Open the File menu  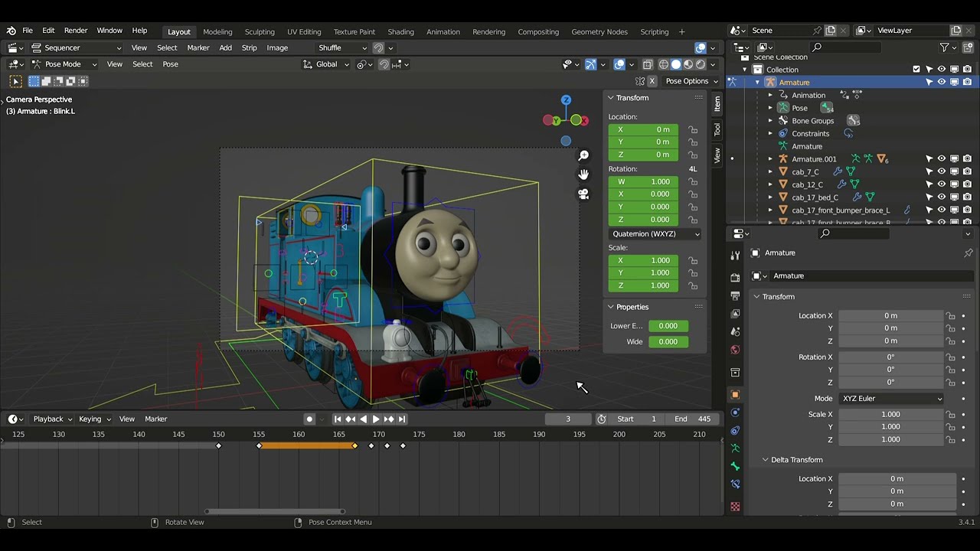28,31
